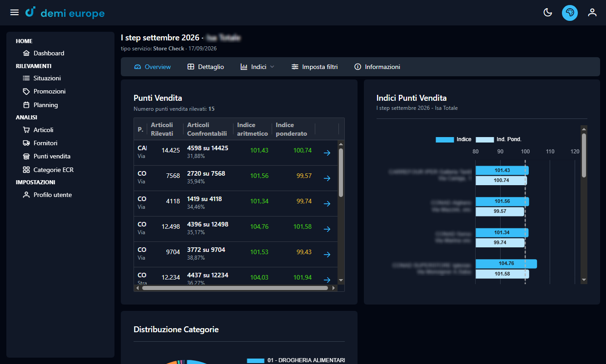The height and width of the screenshot is (364, 606).
Task: Toggle dark mode with moon icon
Action: coord(548,12)
